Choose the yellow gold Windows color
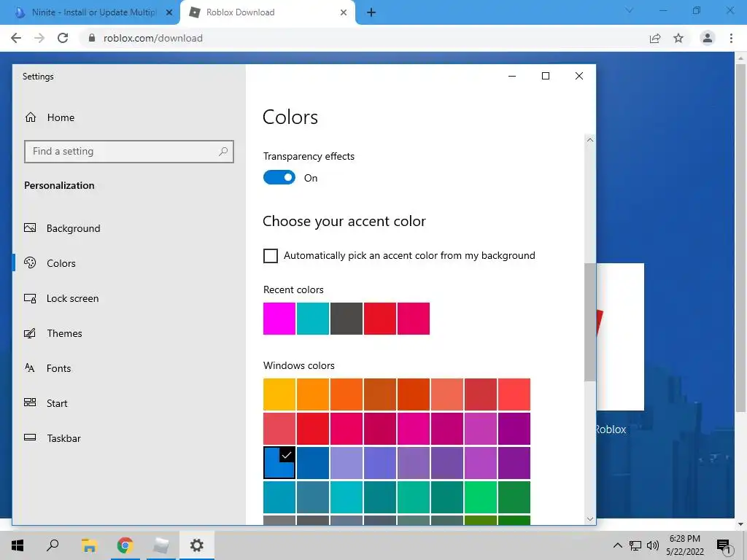The height and width of the screenshot is (560, 747). [x=279, y=394]
